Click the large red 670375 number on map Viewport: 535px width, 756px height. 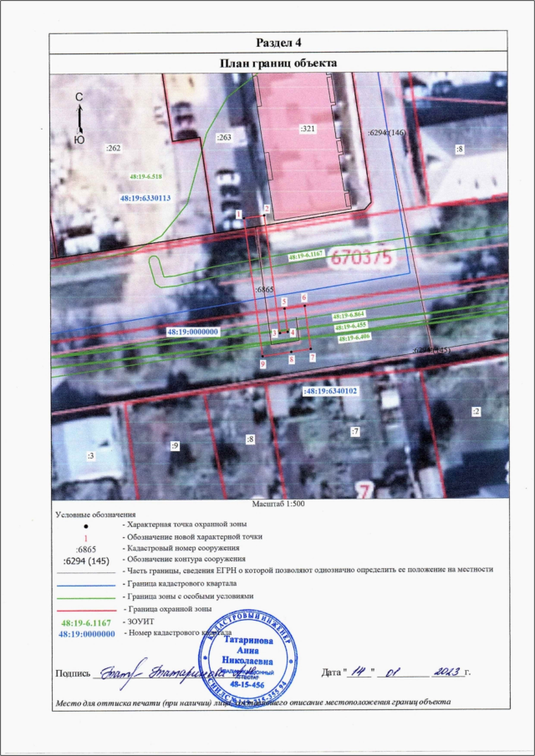coord(362,256)
